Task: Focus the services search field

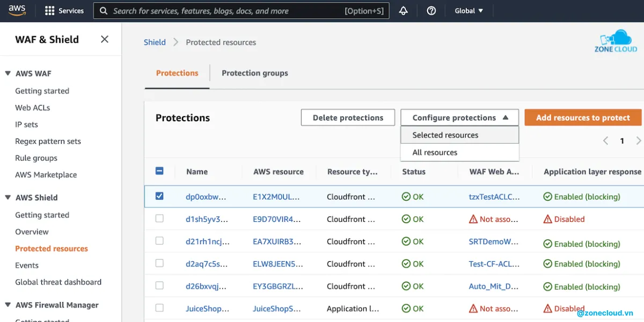Action: tap(241, 11)
